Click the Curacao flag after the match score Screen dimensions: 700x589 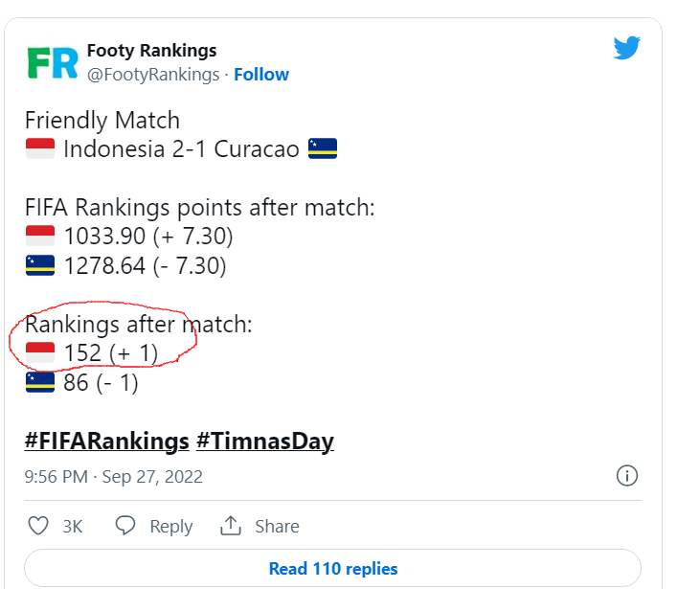point(323,149)
